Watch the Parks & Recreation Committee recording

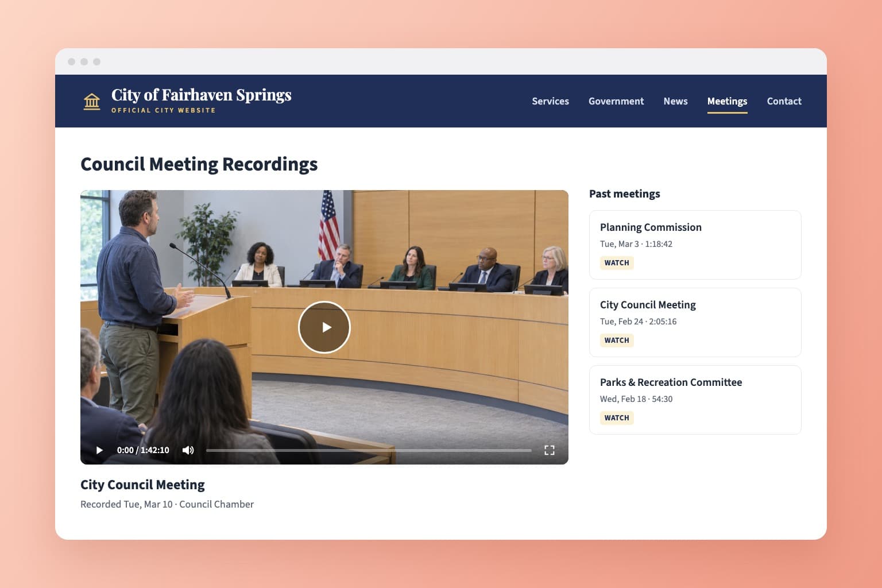coord(617,418)
